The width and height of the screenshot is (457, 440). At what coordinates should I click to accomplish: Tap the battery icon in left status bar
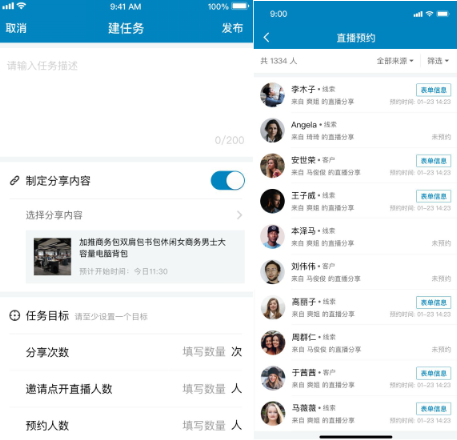tap(240, 6)
